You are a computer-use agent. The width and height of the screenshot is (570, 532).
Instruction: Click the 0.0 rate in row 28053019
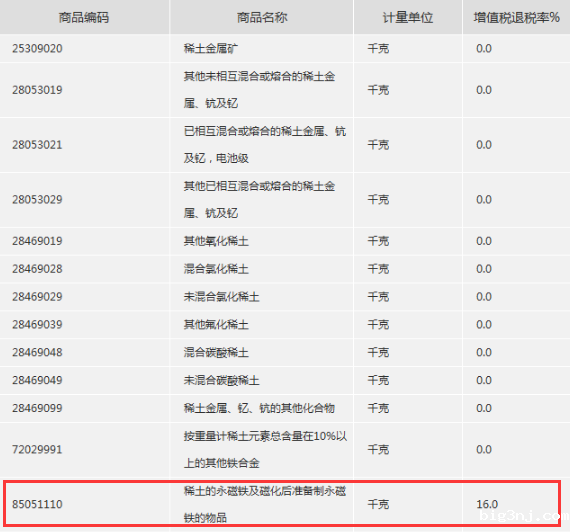coord(484,90)
